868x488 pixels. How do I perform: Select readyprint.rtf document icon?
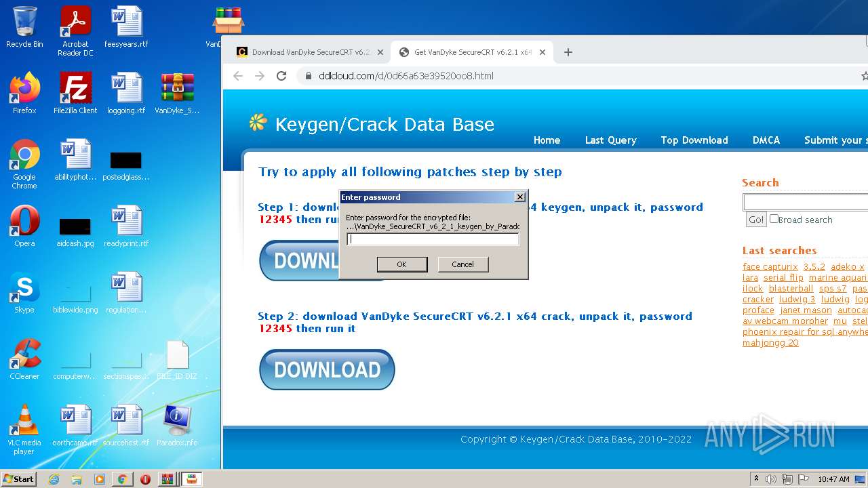126,226
